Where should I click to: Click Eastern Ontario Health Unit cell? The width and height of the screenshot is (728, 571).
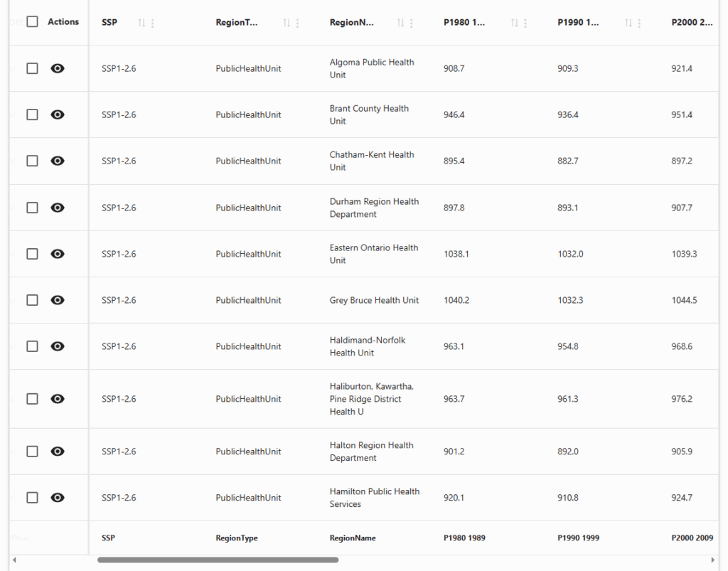(x=374, y=254)
